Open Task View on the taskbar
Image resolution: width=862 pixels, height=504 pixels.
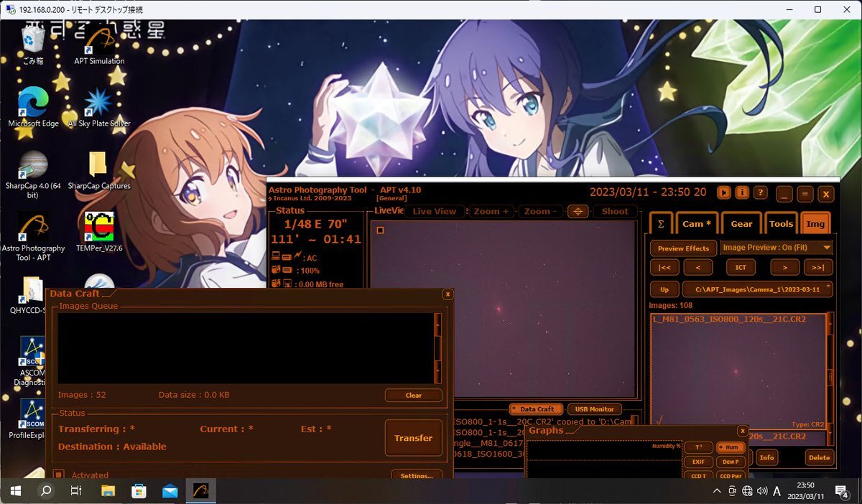76,491
